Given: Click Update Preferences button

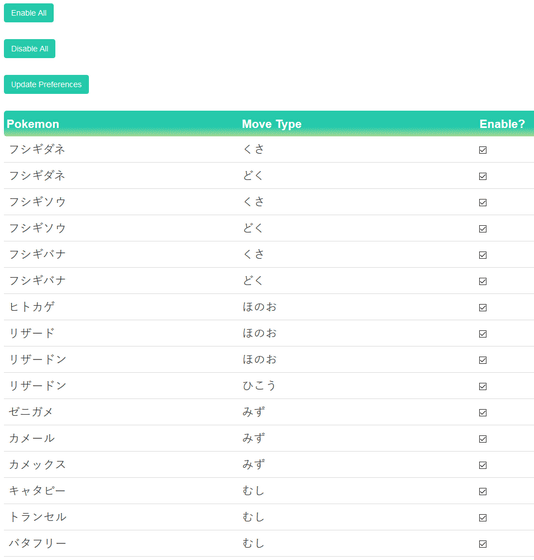Looking at the screenshot, I should 46,84.
